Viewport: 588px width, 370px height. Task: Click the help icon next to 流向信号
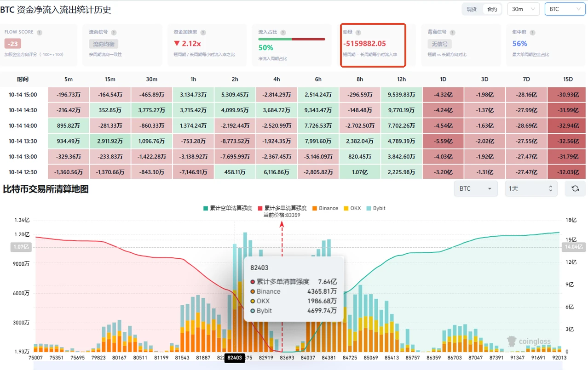click(x=114, y=33)
